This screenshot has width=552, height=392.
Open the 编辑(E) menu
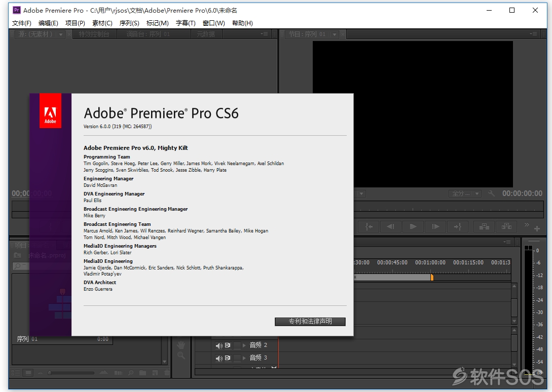(x=48, y=23)
